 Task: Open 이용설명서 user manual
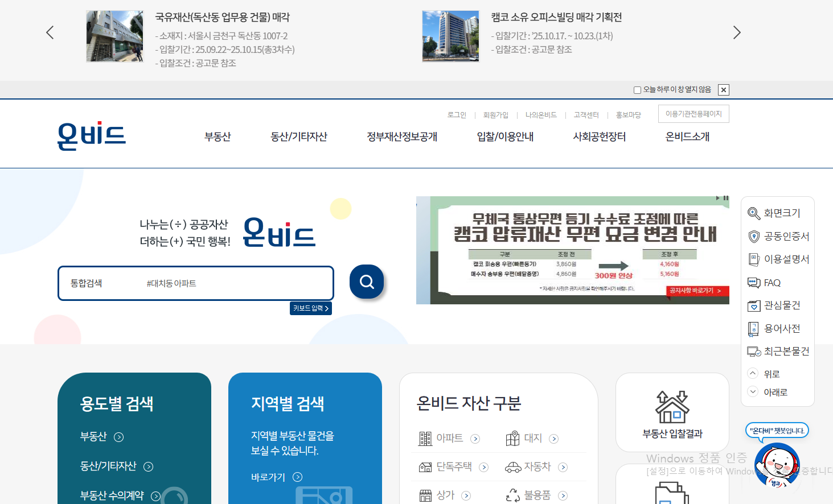(778, 259)
